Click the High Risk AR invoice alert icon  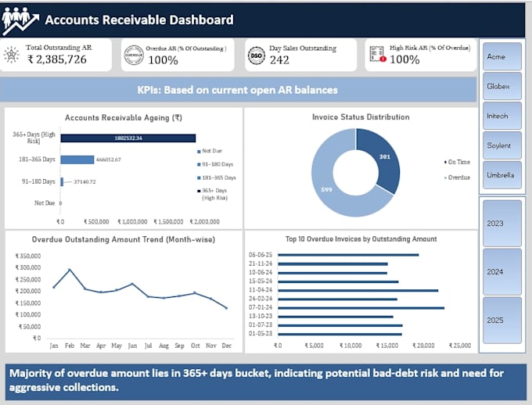(x=378, y=54)
